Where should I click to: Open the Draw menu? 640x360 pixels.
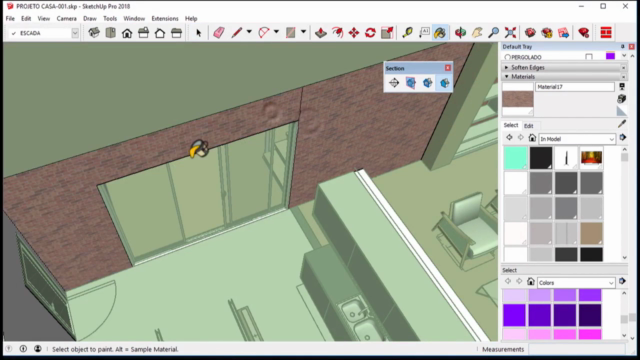click(x=90, y=18)
